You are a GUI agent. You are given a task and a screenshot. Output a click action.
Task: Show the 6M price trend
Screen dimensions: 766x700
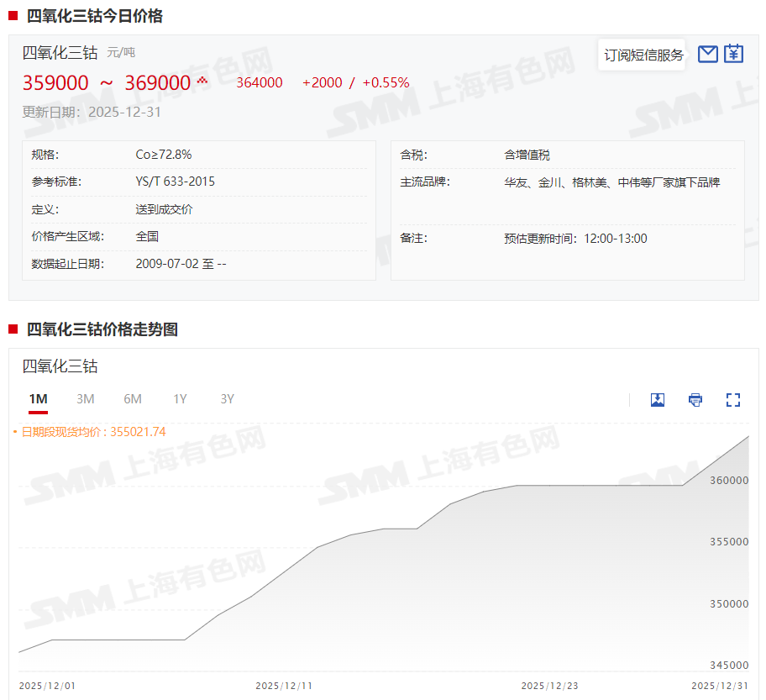tap(133, 399)
